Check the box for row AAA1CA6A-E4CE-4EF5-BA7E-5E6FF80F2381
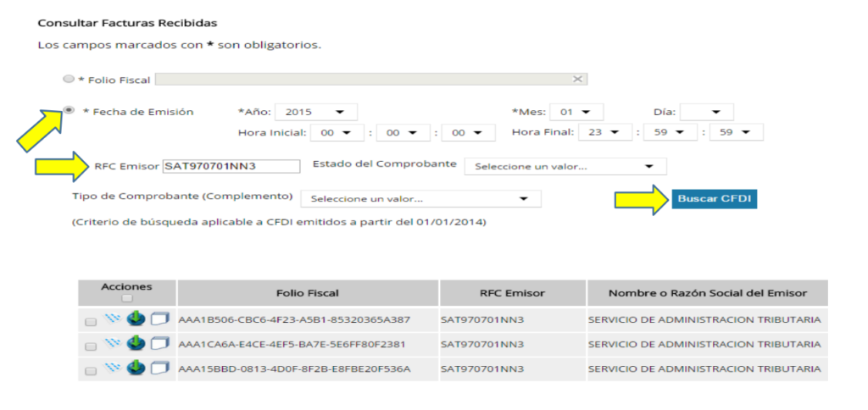This screenshot has height=410, width=868. [91, 346]
